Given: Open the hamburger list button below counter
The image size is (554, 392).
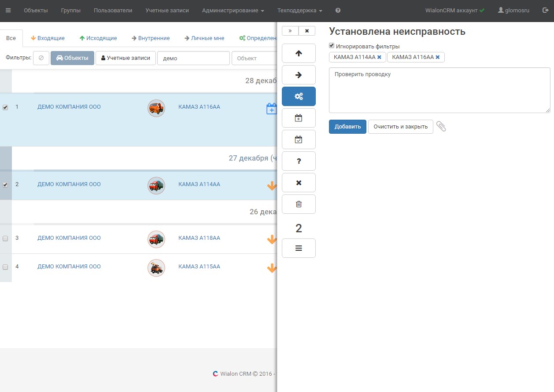Looking at the screenshot, I should pyautogui.click(x=299, y=248).
